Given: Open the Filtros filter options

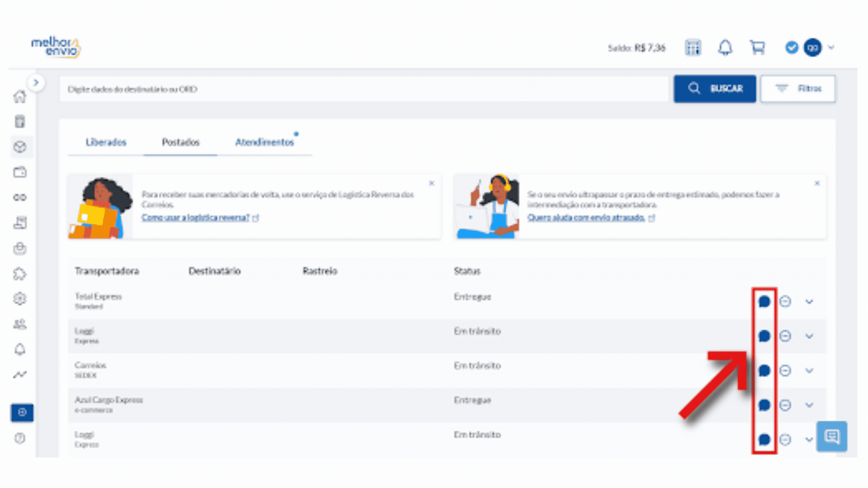Looking at the screenshot, I should click(798, 89).
